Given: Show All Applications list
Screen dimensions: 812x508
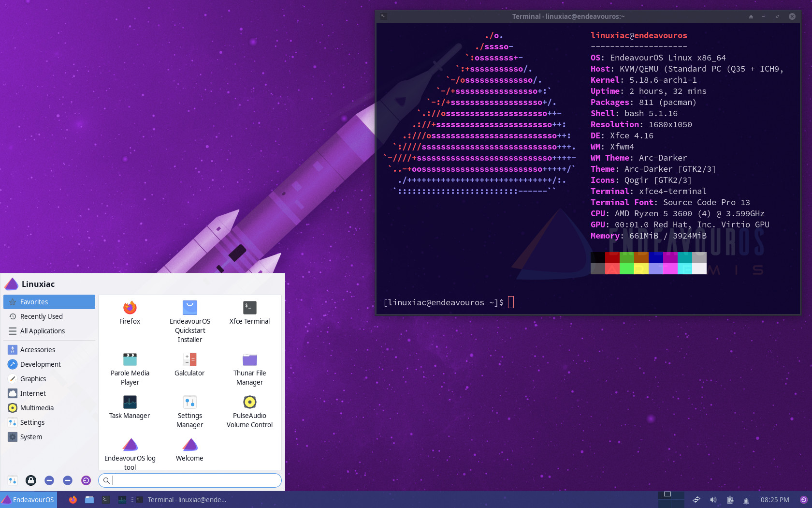Looking at the screenshot, I should coord(49,331).
